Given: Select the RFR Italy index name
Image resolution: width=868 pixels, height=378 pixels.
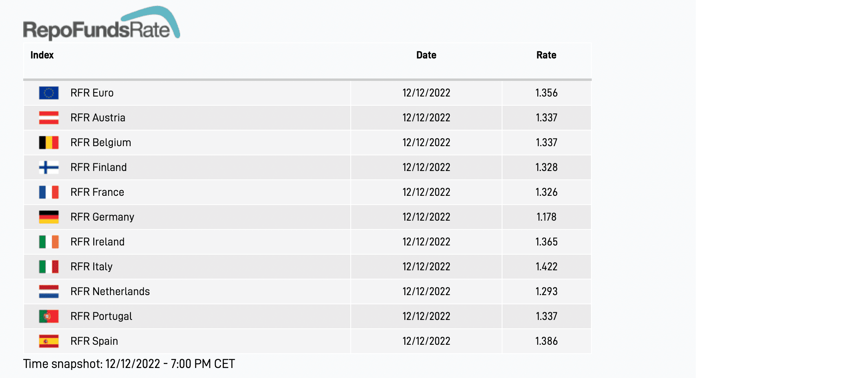Looking at the screenshot, I should click(x=92, y=267).
